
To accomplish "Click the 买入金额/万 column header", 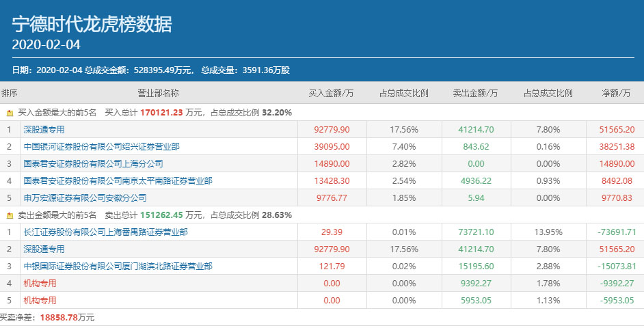I will pos(332,93).
